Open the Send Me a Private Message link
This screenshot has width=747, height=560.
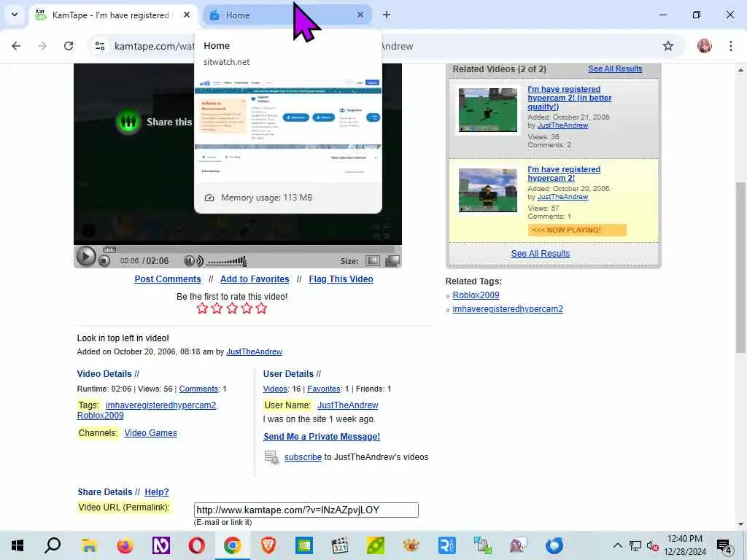click(x=322, y=437)
